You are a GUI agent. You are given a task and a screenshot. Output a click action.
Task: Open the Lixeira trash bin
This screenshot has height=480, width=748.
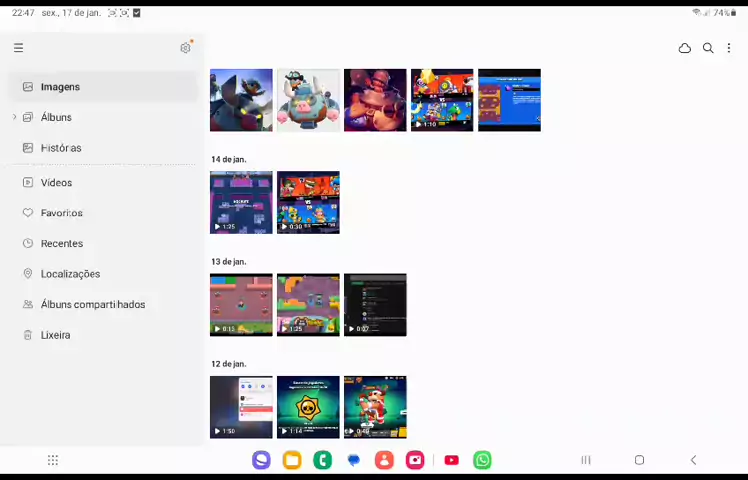tap(55, 335)
